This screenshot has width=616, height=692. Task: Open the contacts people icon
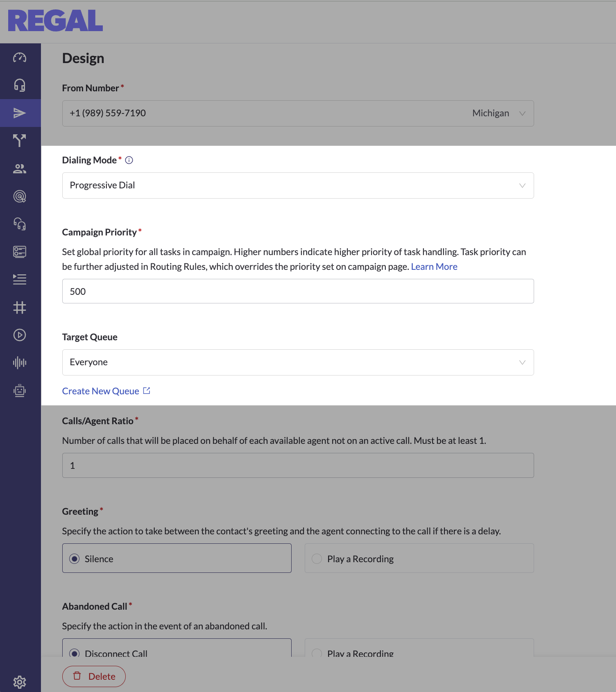20,169
